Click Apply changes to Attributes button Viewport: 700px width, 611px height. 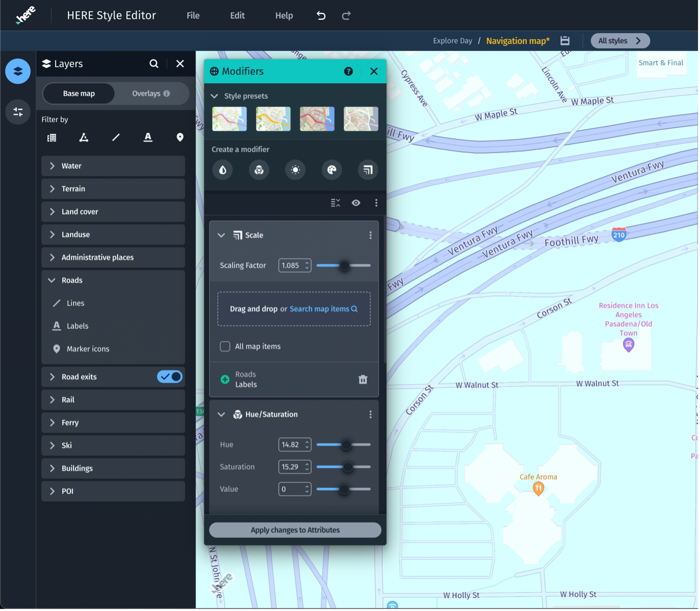295,530
